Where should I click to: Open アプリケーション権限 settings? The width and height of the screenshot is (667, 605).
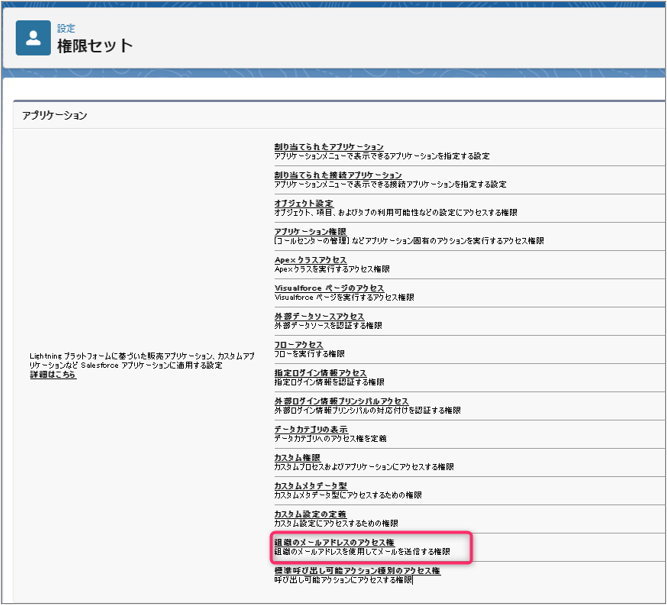pyautogui.click(x=311, y=231)
